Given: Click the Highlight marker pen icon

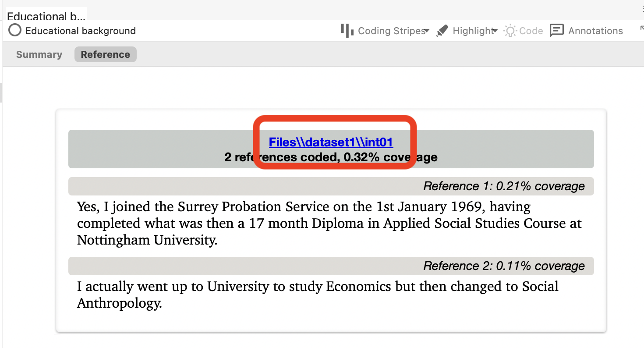Looking at the screenshot, I should pyautogui.click(x=442, y=31).
